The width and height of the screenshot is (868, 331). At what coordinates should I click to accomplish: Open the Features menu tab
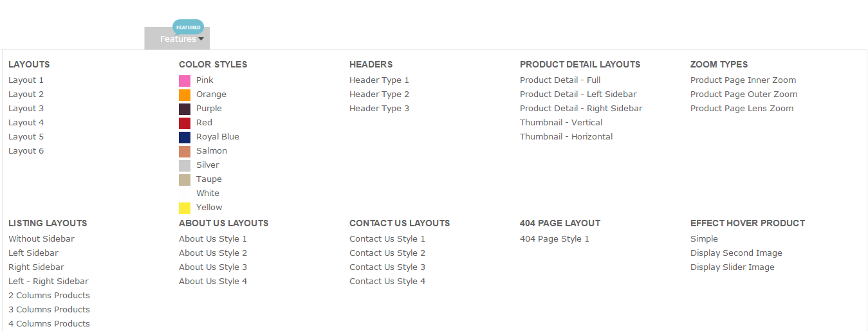pos(177,39)
